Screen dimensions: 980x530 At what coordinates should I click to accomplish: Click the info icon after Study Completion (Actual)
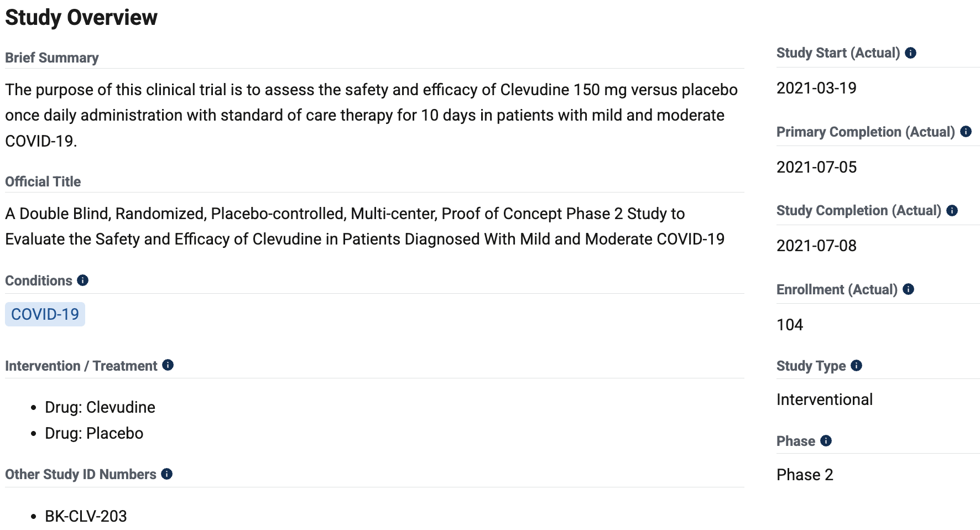[952, 211]
